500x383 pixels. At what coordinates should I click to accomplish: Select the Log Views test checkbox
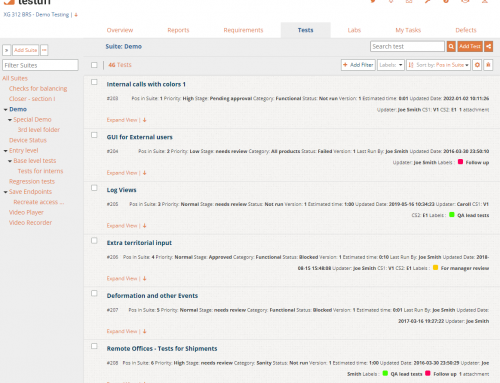94,188
